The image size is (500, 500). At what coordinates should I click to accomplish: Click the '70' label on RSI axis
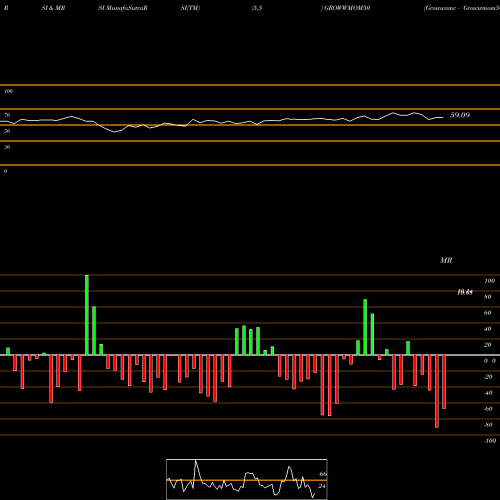coord(7,115)
